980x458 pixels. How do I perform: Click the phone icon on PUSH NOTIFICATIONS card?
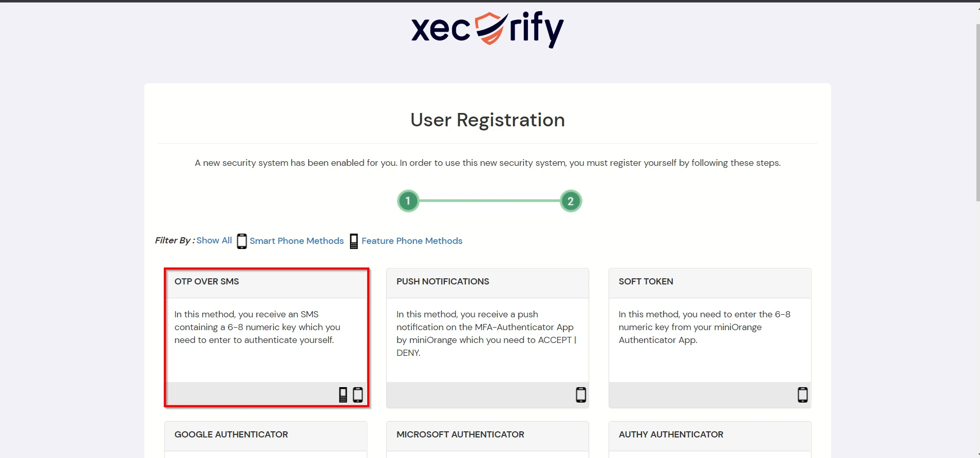(580, 395)
